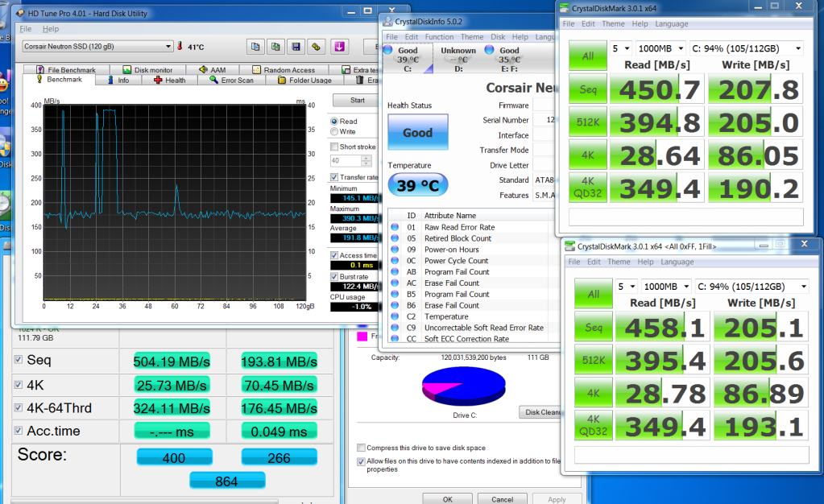824x504 pixels.
Task: Toggle the Burst rate checkbox
Action: 334,276
